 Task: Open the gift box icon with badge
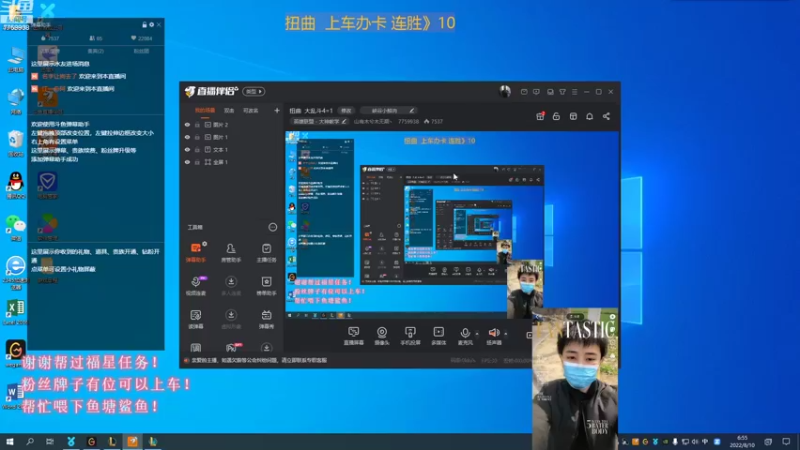click(540, 116)
